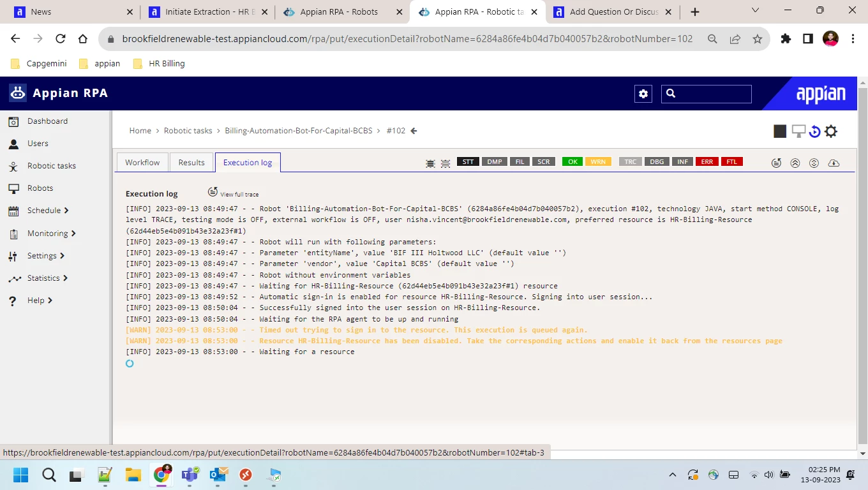Expand the Schedule sidebar menu
The image size is (868, 490).
point(48,211)
